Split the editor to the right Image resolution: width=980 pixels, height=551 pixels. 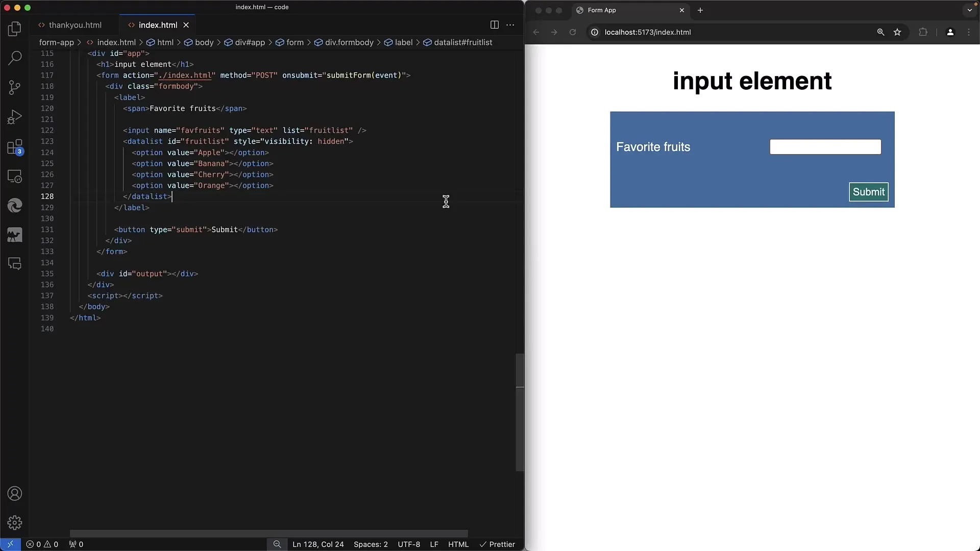click(494, 24)
